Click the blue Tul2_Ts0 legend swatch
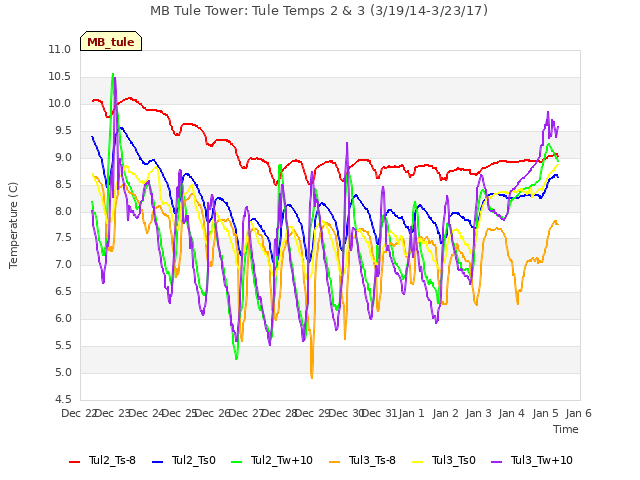The image size is (640, 480). (158, 461)
